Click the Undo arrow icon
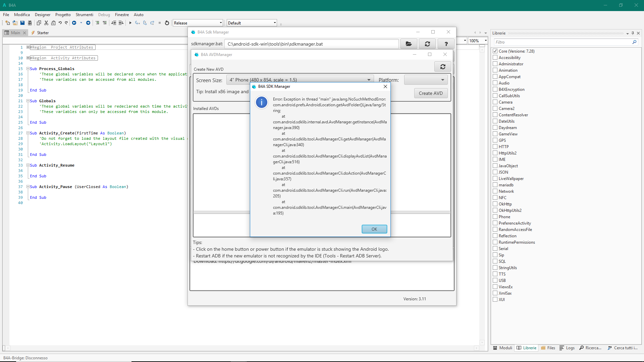 click(60, 23)
